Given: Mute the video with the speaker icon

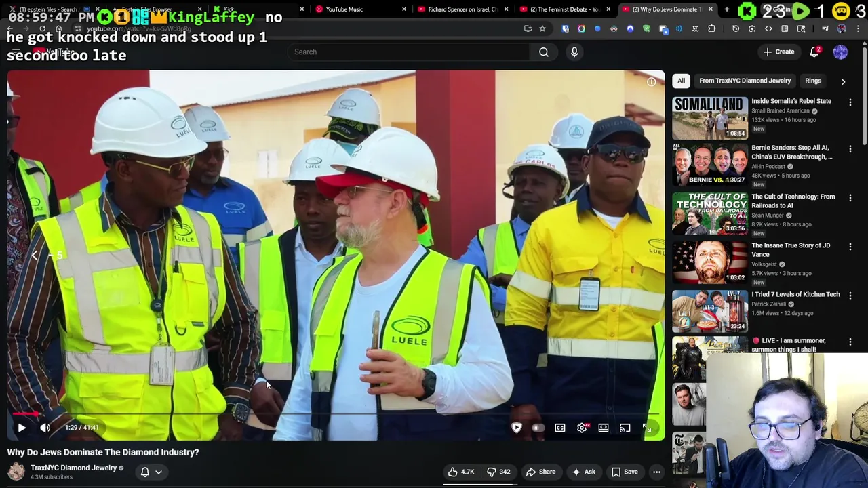Looking at the screenshot, I should [45, 428].
